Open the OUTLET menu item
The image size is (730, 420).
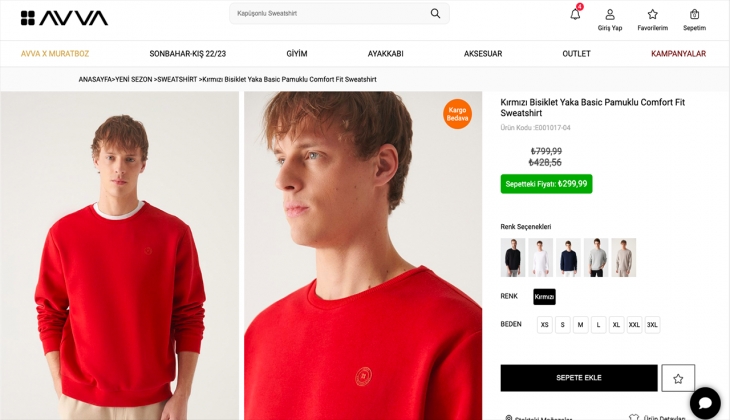coord(576,54)
